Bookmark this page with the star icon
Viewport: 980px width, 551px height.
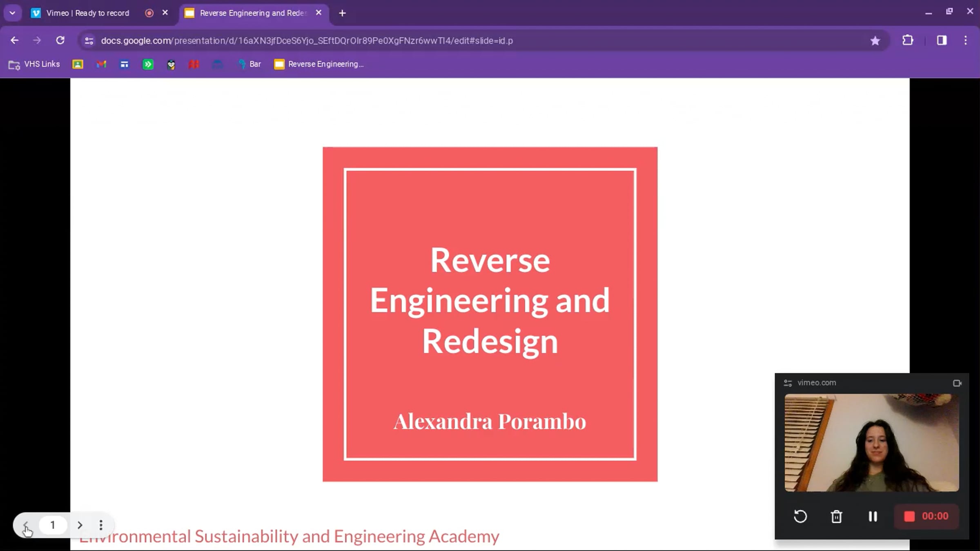(x=875, y=40)
